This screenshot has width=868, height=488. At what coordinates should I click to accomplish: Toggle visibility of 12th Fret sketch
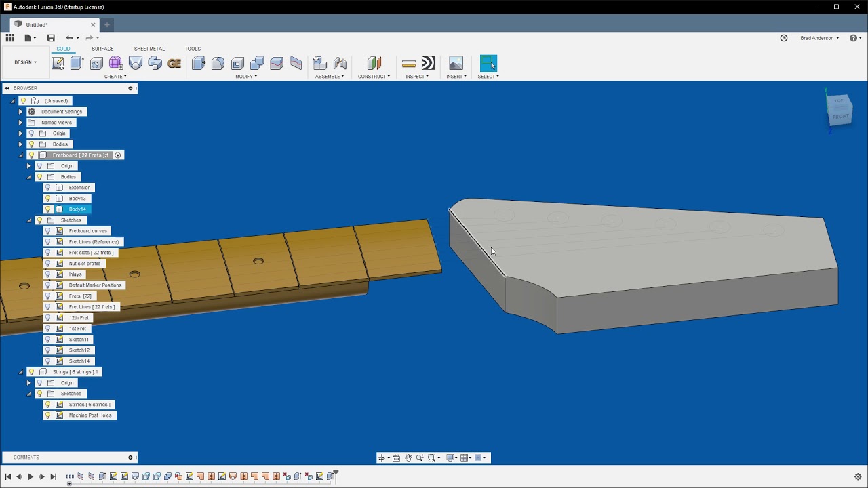click(47, 318)
